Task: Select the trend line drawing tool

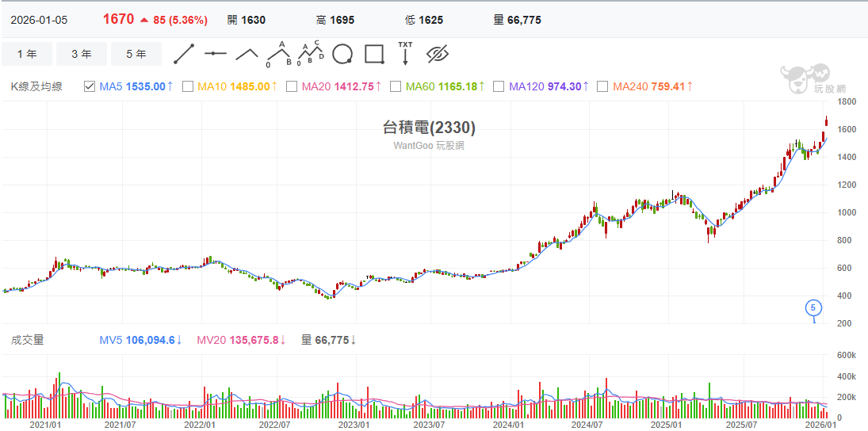Action: coord(184,54)
